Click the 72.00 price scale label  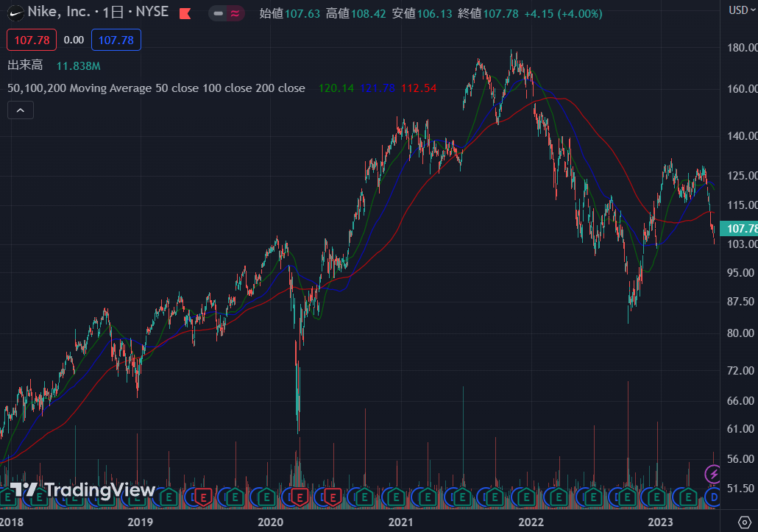740,371
